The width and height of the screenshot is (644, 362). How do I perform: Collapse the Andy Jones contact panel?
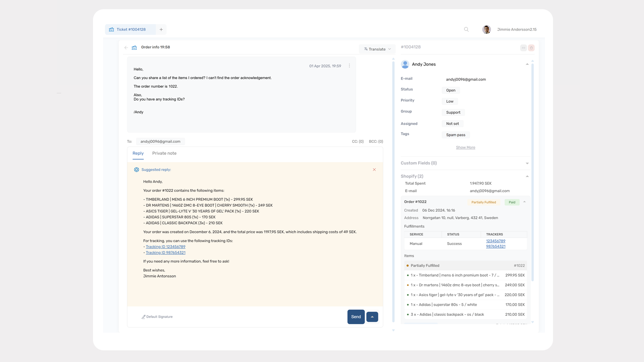527,64
